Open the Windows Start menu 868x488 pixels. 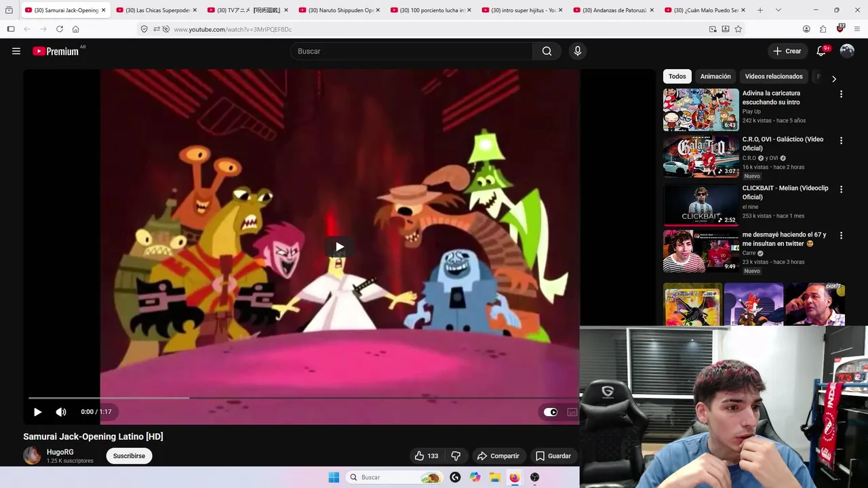(x=334, y=477)
